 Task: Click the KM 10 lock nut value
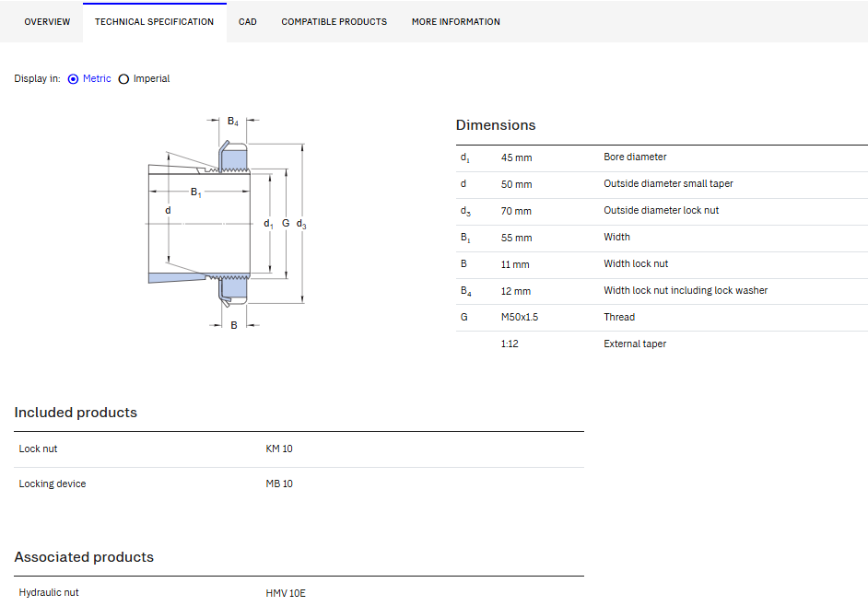pos(279,449)
